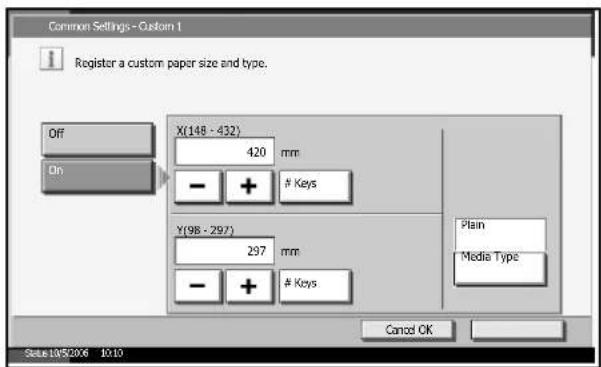Decrease Y dimension with minus button
601x367 pixels.
tap(198, 286)
